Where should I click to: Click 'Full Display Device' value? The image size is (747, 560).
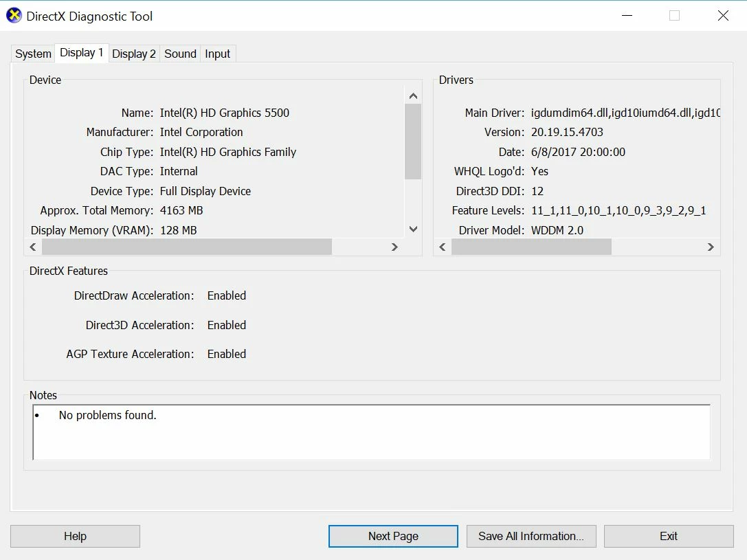click(x=205, y=191)
